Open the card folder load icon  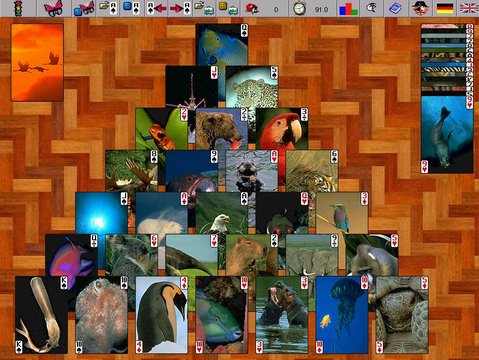[x=108, y=8]
